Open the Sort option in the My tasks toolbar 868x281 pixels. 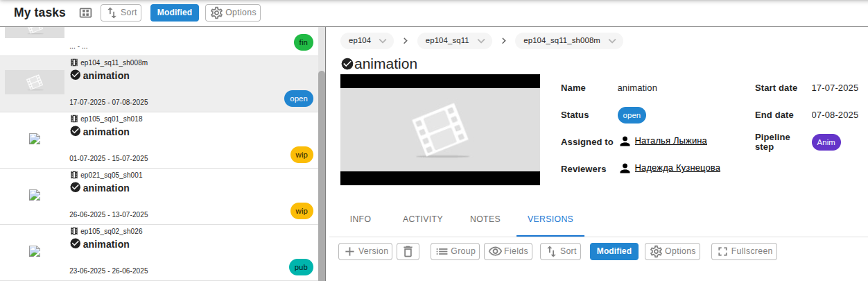(121, 12)
